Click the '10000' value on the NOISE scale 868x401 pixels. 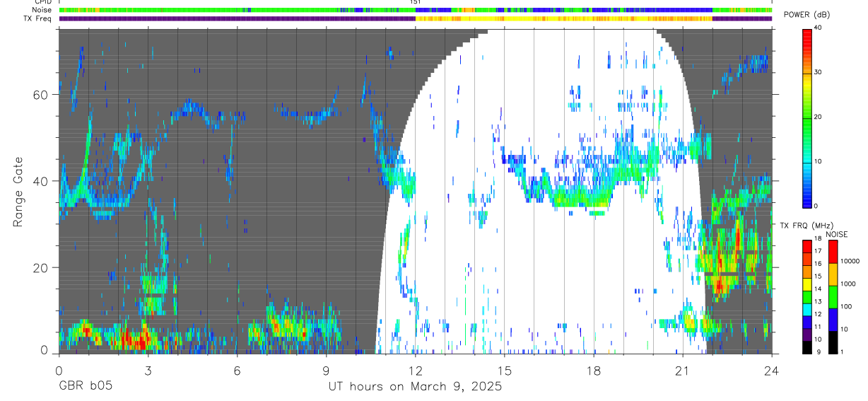[x=850, y=260]
